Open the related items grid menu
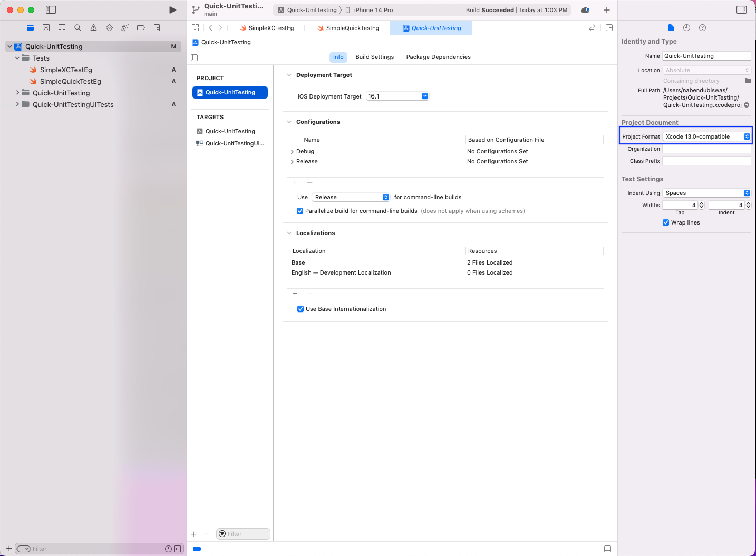756x556 pixels. tap(195, 28)
